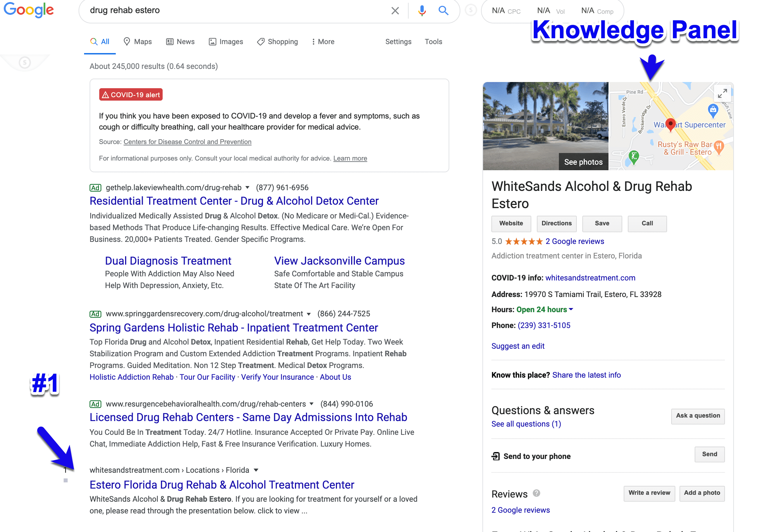Screen dimensions: 767x532
Task: Open Reviews help via the question mark icon
Action: click(536, 494)
